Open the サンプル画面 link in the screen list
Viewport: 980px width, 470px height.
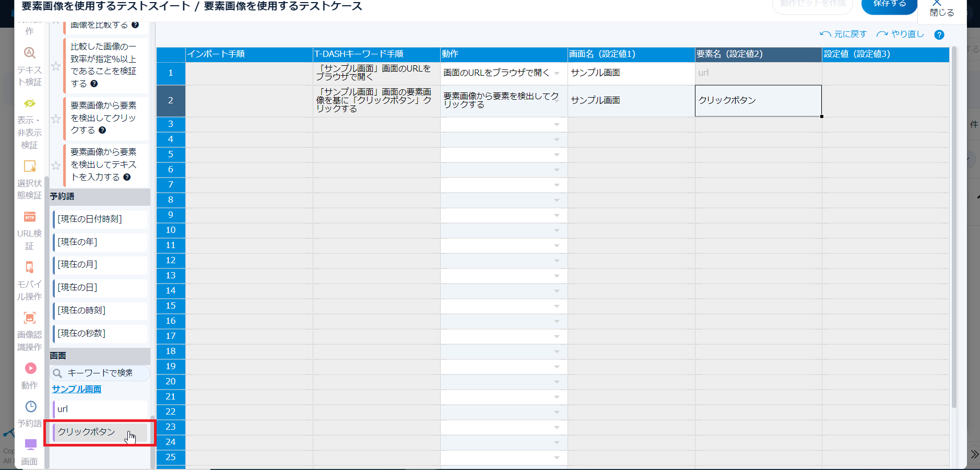point(77,389)
